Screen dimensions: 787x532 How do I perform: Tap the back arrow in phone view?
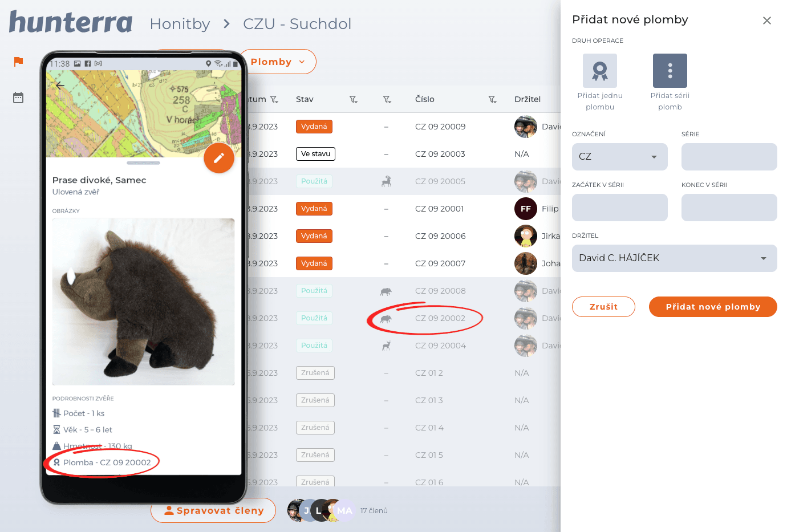coord(60,85)
